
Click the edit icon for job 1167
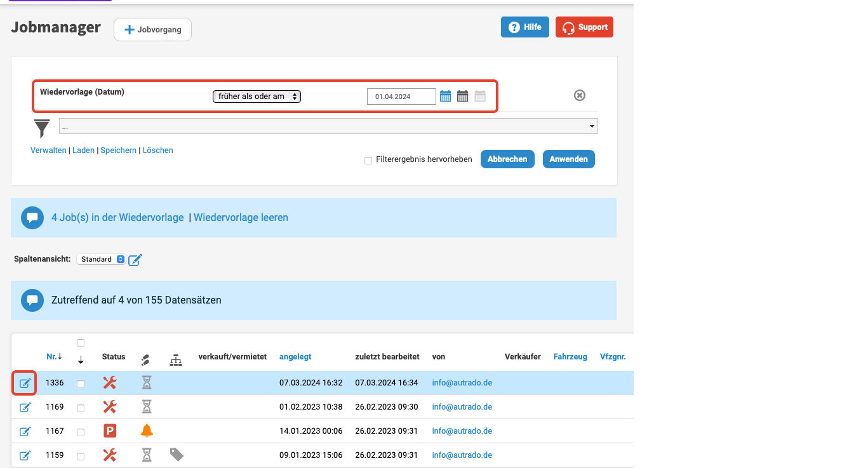pyautogui.click(x=25, y=431)
